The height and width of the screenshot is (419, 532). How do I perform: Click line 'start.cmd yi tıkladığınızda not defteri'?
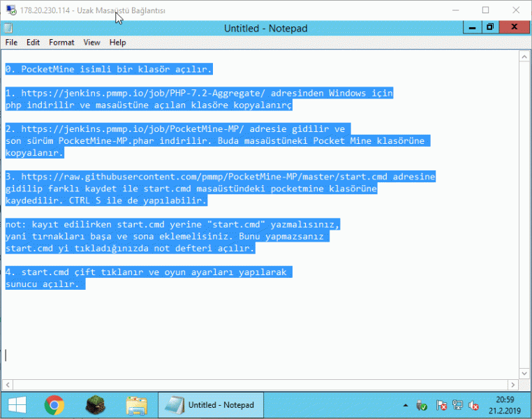tap(130, 249)
